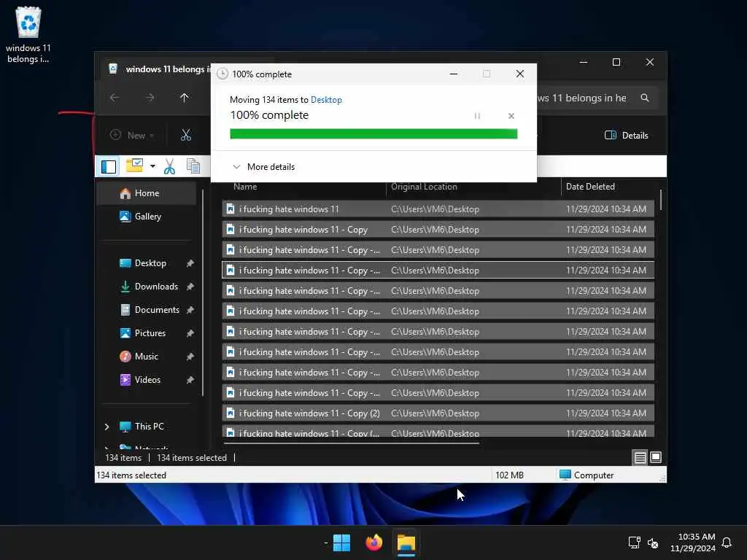The height and width of the screenshot is (560, 747).
Task: Expand More details in the move dialog
Action: (x=264, y=167)
